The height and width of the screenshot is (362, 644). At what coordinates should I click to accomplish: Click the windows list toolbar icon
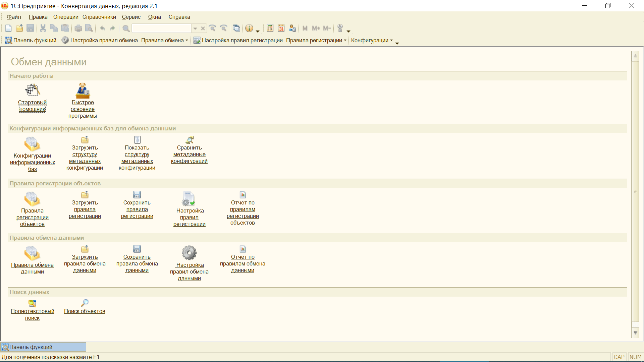[236, 28]
